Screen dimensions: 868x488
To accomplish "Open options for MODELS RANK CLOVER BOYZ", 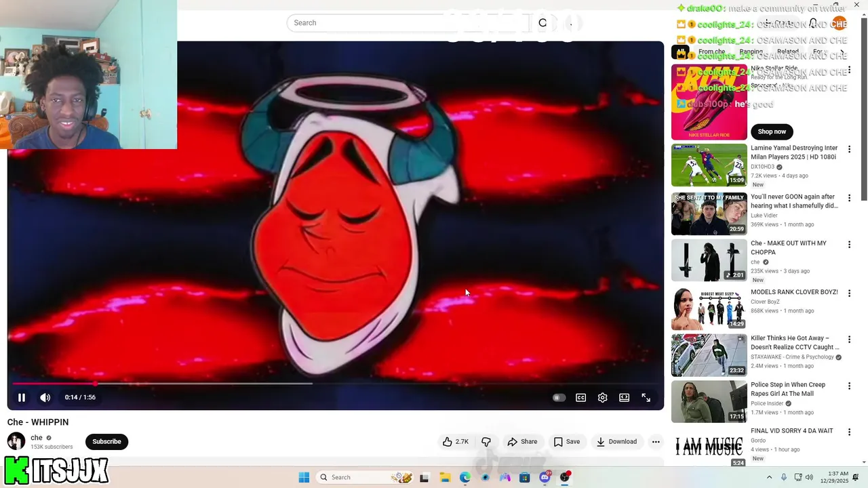I will click(849, 293).
